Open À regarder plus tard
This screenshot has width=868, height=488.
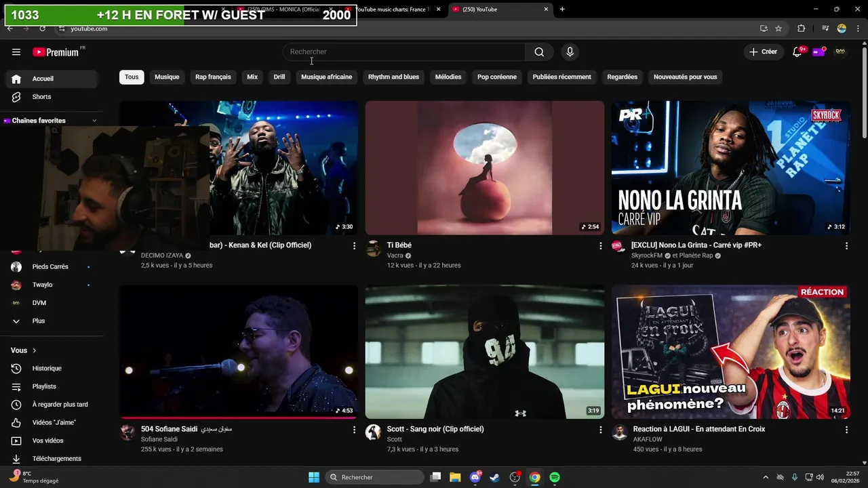[x=52, y=405]
